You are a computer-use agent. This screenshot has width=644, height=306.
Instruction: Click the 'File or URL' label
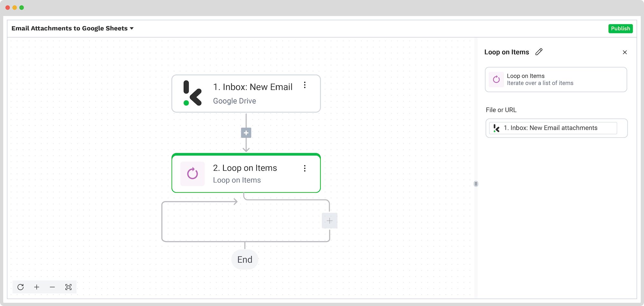[x=501, y=110]
